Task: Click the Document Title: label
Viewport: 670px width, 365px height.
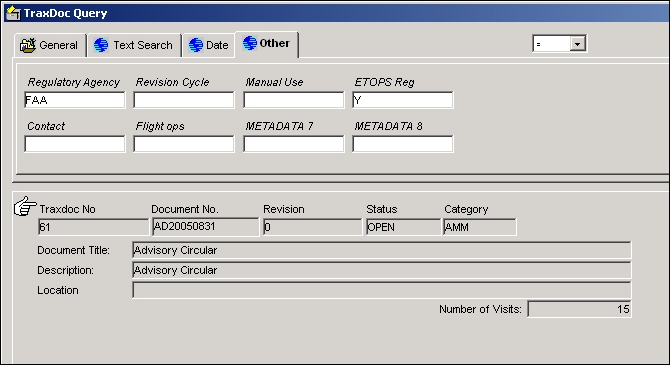Action: (x=73, y=250)
